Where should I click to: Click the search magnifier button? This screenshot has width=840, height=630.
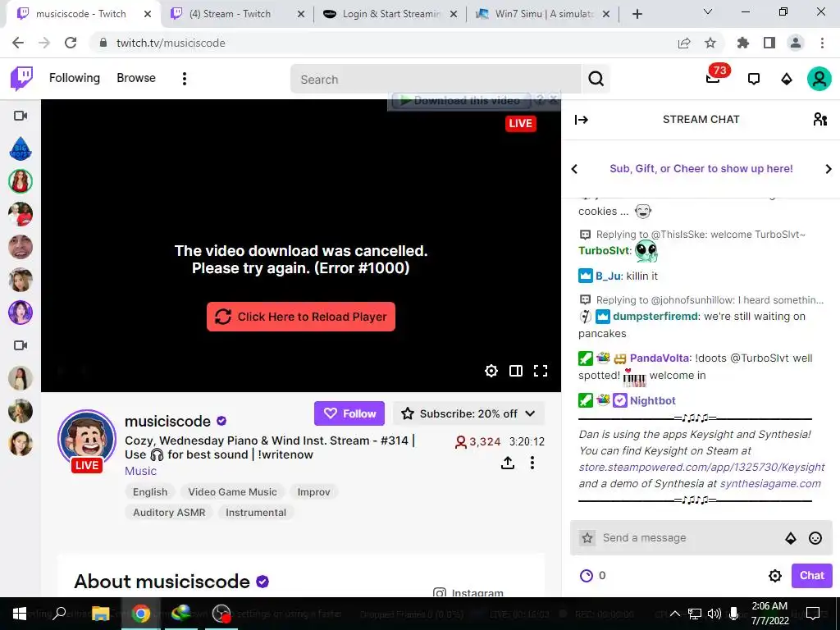tap(596, 79)
